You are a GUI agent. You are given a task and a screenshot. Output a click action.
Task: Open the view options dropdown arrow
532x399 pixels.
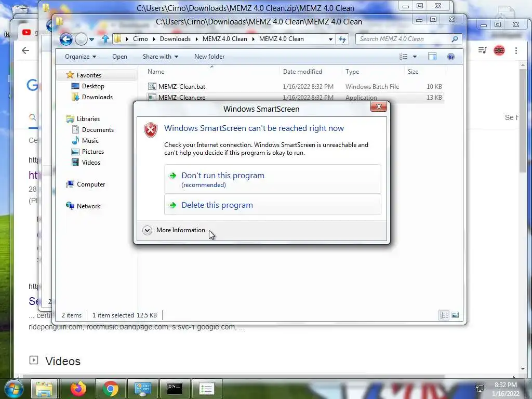click(x=415, y=57)
